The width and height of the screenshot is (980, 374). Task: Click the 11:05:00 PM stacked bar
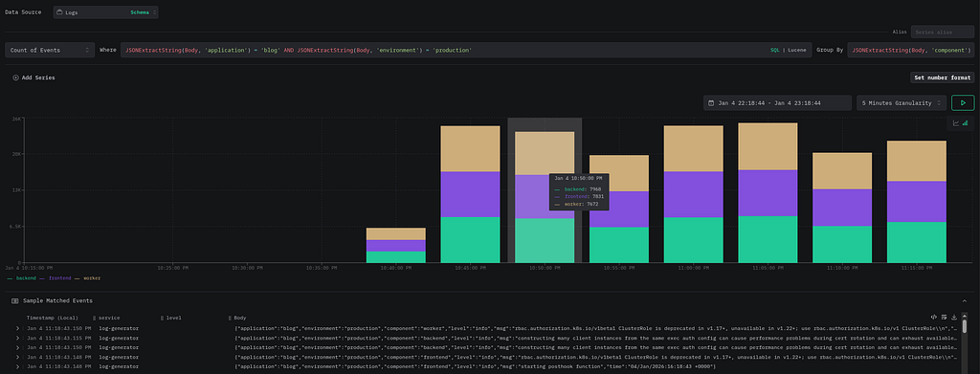[x=768, y=192]
